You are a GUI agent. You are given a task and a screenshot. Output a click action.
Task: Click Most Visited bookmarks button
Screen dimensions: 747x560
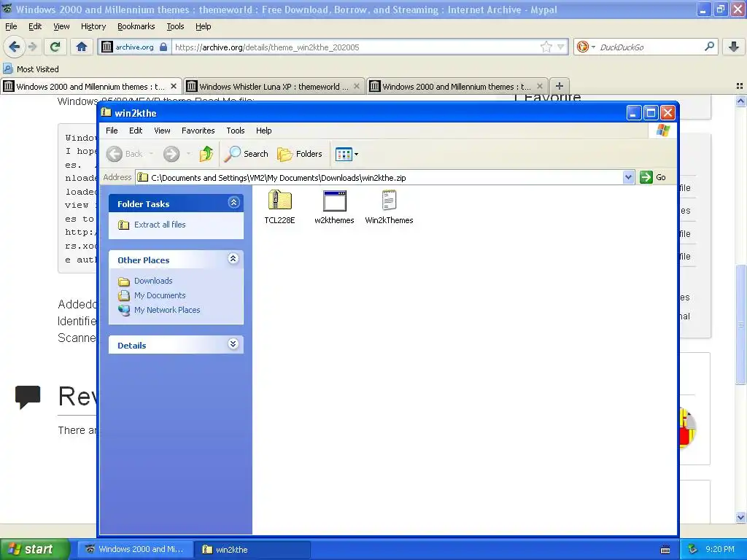tap(31, 69)
